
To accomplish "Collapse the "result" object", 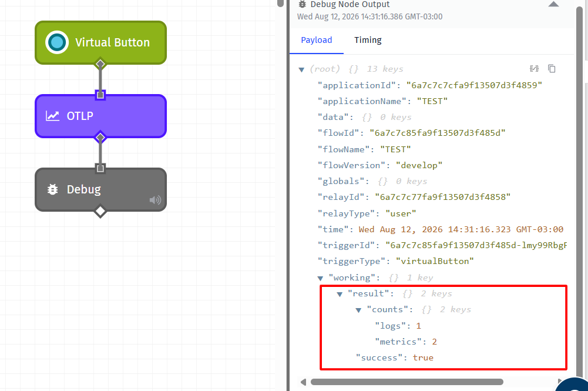I will click(340, 295).
